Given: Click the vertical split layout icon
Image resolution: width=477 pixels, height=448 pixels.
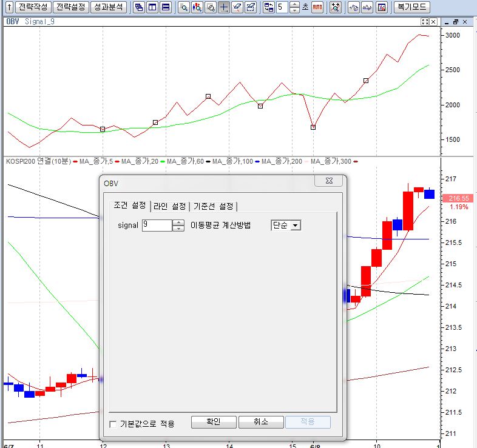Looking at the screenshot, I should click(152, 7).
